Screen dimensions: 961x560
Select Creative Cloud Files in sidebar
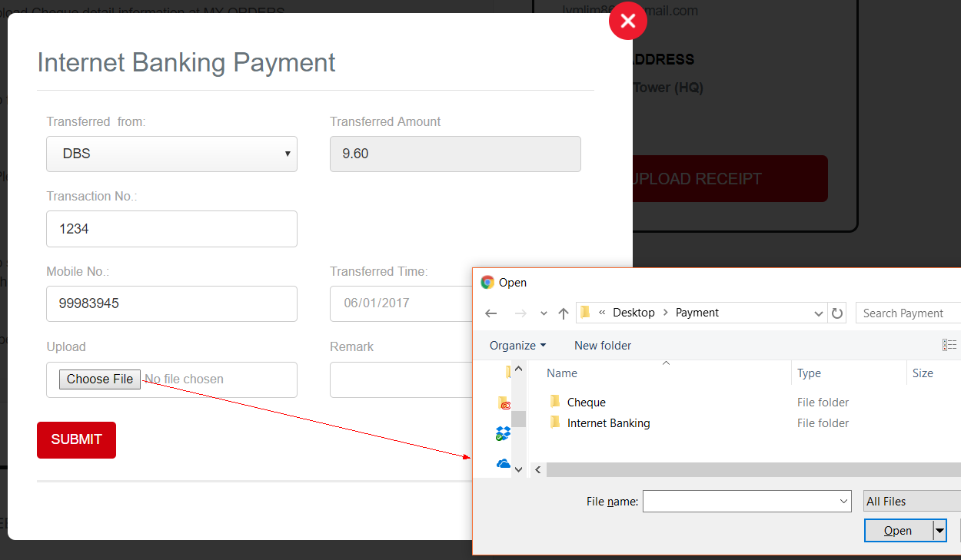504,403
